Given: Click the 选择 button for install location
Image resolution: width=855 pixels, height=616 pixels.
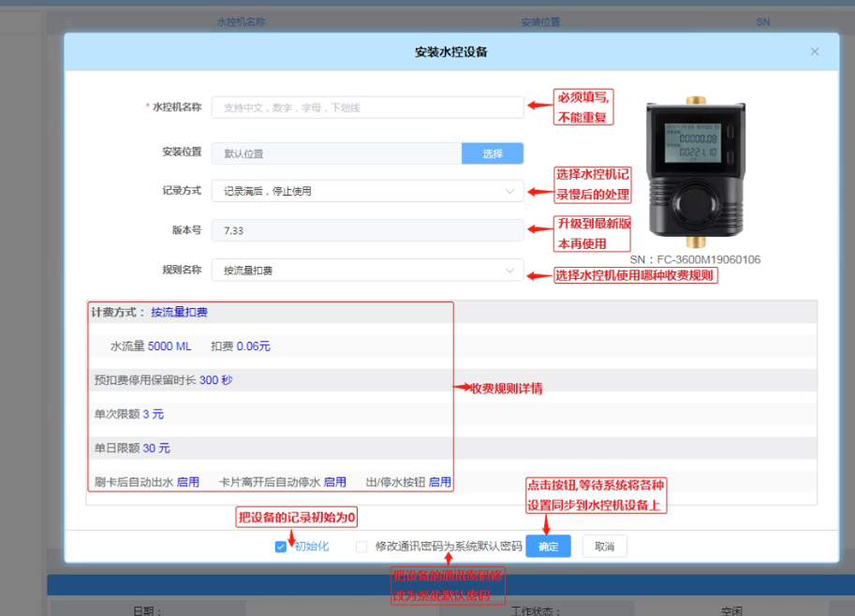Looking at the screenshot, I should 493,154.
